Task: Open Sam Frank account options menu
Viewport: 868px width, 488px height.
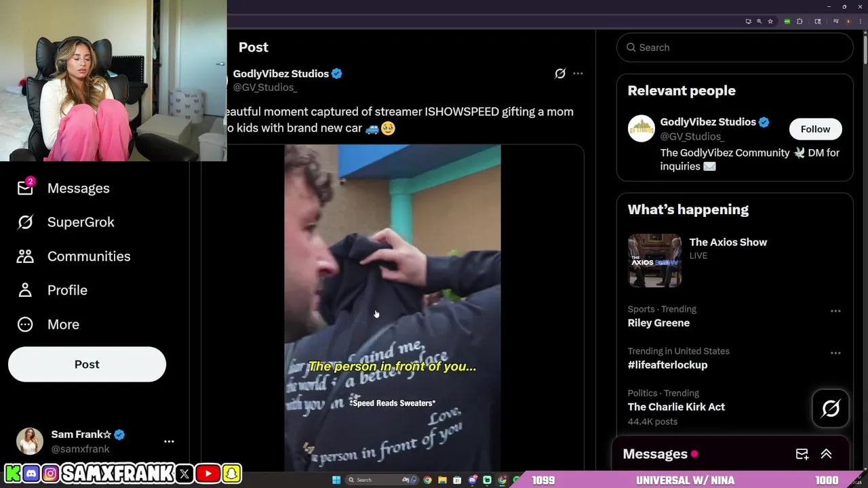Action: [x=169, y=441]
